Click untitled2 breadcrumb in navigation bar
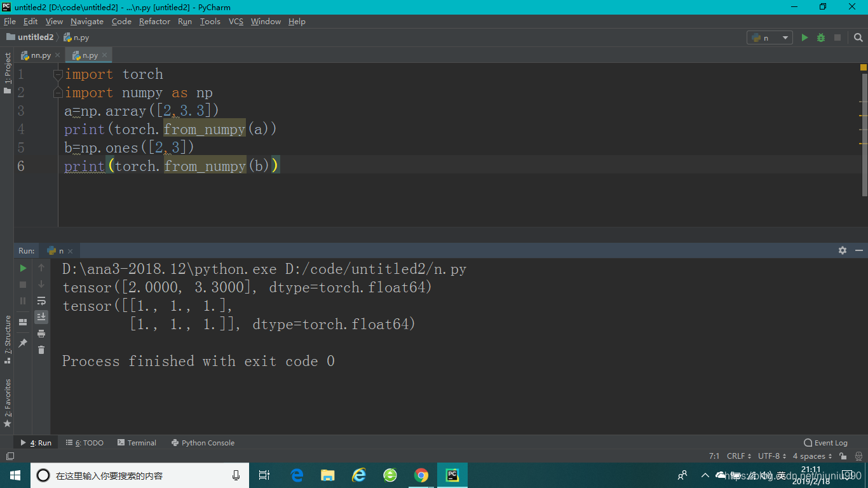868x488 pixels. coord(30,37)
